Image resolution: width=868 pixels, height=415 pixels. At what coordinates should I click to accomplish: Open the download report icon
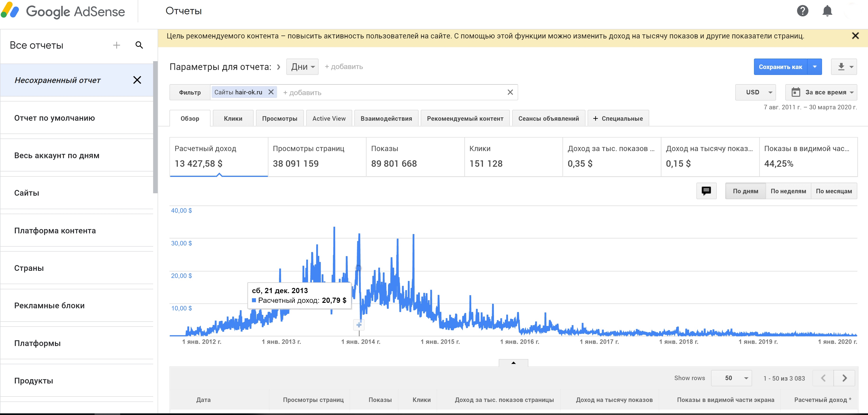tap(841, 67)
